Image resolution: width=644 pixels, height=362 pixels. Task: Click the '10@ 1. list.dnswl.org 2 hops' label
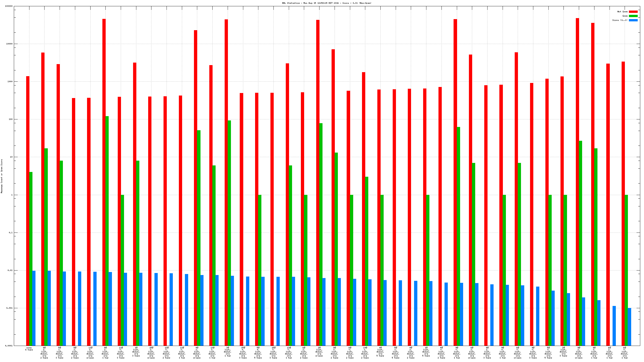click(365, 353)
